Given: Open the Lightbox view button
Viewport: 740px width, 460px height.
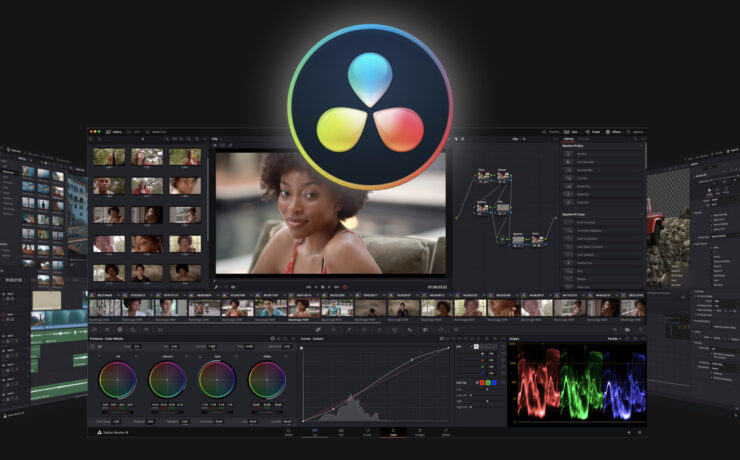Looking at the screenshot, I should click(x=635, y=132).
